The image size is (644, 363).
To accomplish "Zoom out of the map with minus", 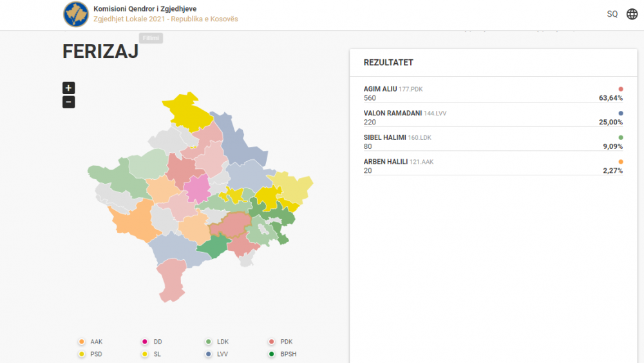I will pos(69,102).
